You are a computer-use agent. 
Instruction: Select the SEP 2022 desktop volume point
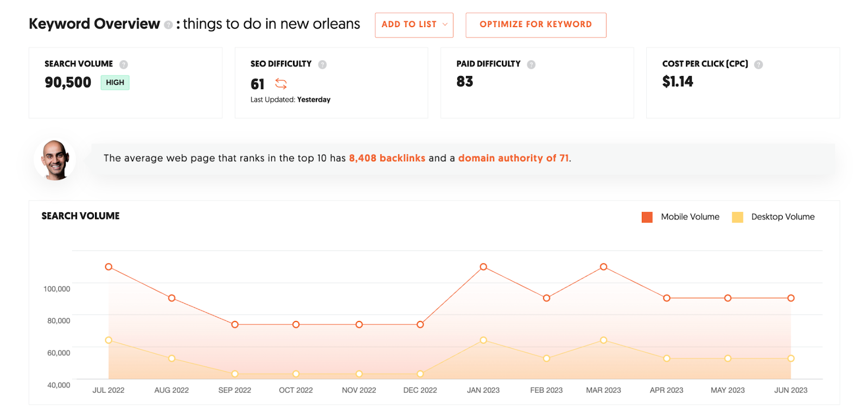tap(235, 374)
